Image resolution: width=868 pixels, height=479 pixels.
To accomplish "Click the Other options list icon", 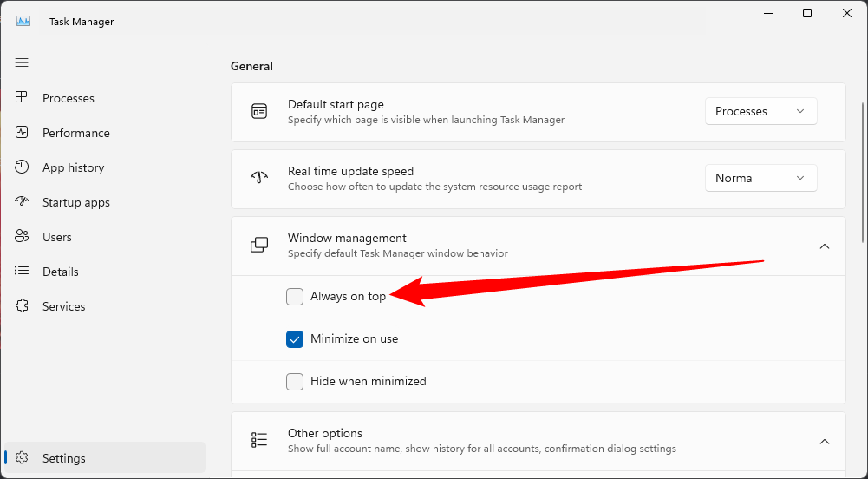I will pyautogui.click(x=259, y=440).
